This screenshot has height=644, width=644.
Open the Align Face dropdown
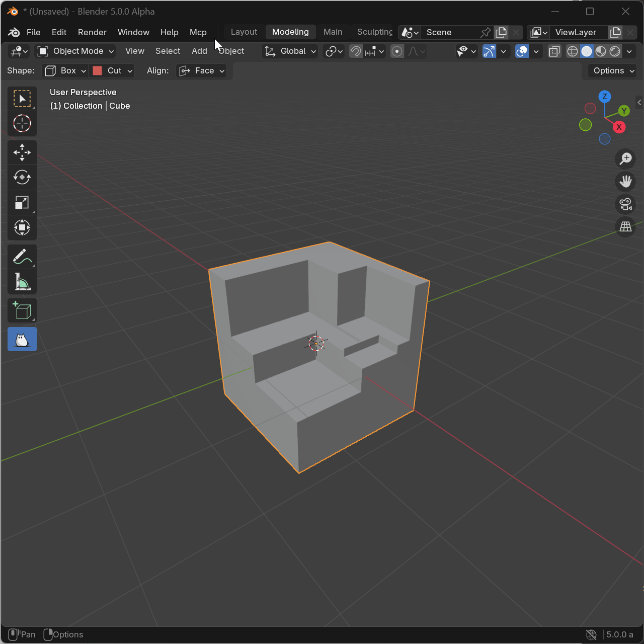[x=202, y=71]
